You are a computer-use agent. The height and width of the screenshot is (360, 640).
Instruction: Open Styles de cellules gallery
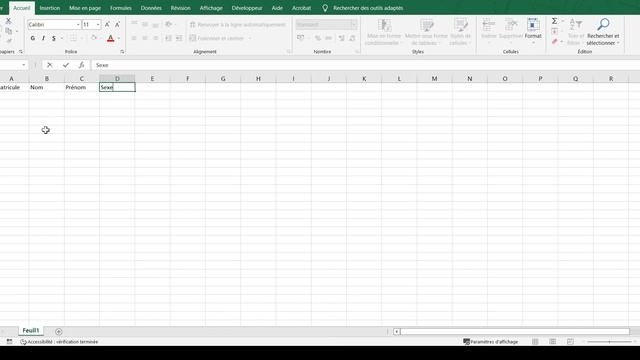coord(460,31)
